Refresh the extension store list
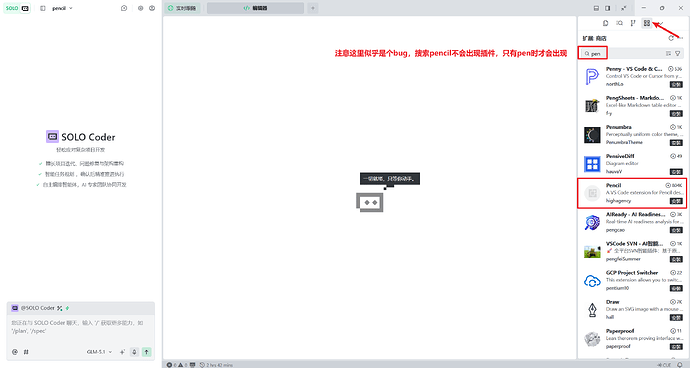Screen dimensions: 690x368 click(x=671, y=38)
